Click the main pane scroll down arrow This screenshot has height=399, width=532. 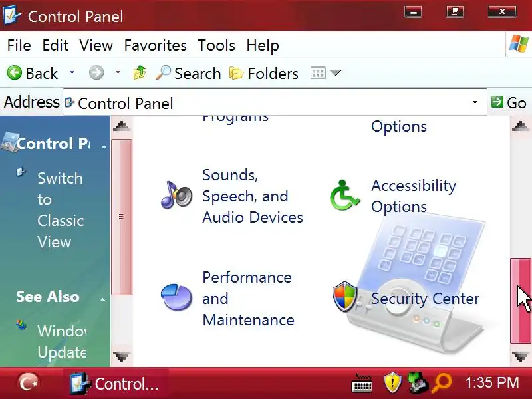point(521,356)
